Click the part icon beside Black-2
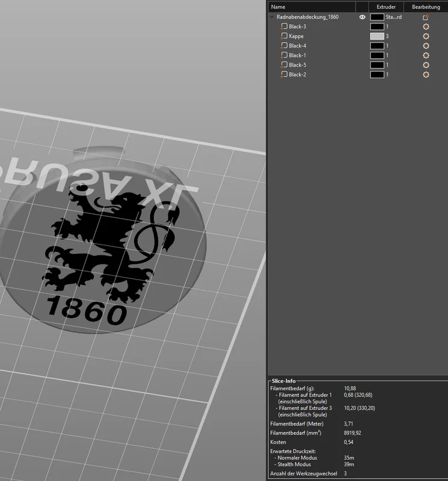Image resolution: width=448 pixels, height=481 pixels. [x=284, y=75]
